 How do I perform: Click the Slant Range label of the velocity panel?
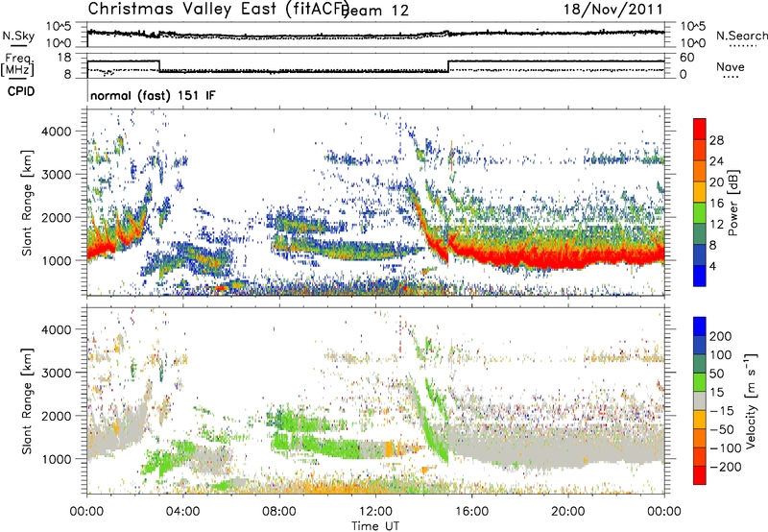point(27,401)
